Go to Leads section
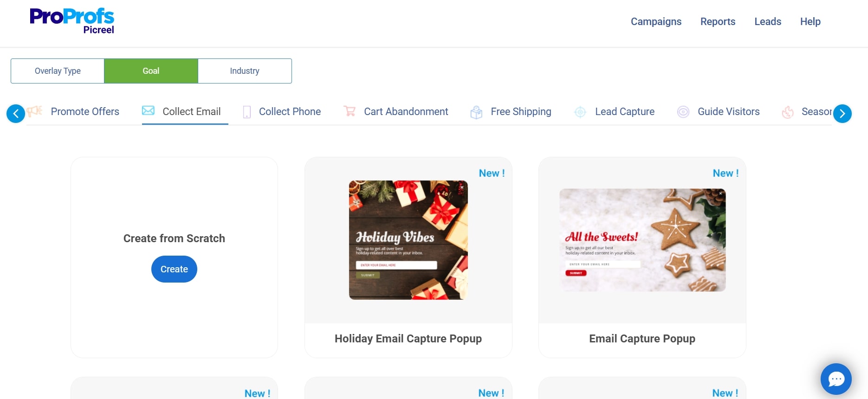Viewport: 868px width, 399px height. click(768, 21)
